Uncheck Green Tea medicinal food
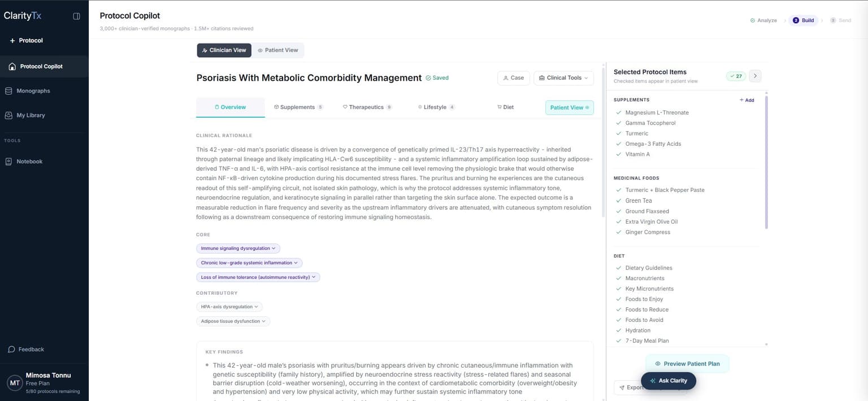Image resolution: width=868 pixels, height=401 pixels. coord(619,201)
